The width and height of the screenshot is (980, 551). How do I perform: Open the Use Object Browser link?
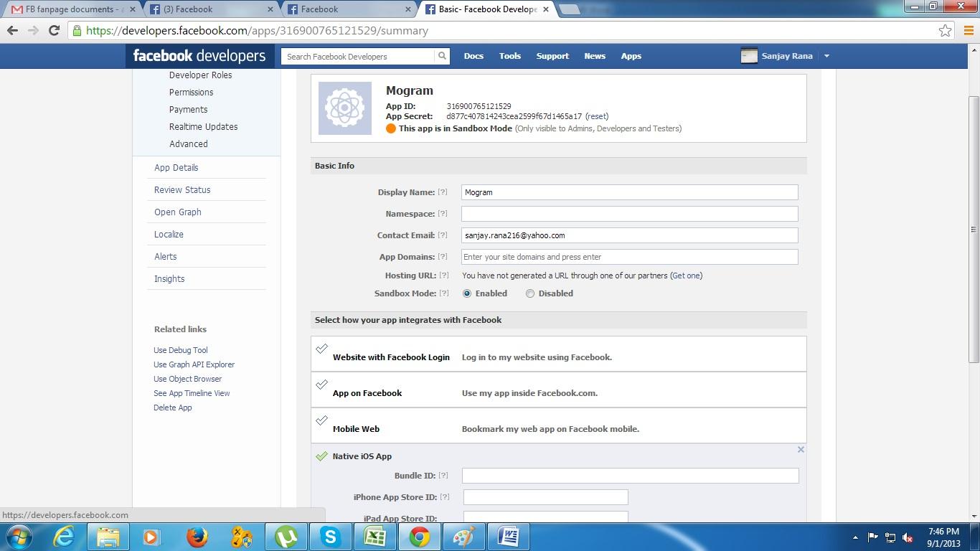pos(188,379)
